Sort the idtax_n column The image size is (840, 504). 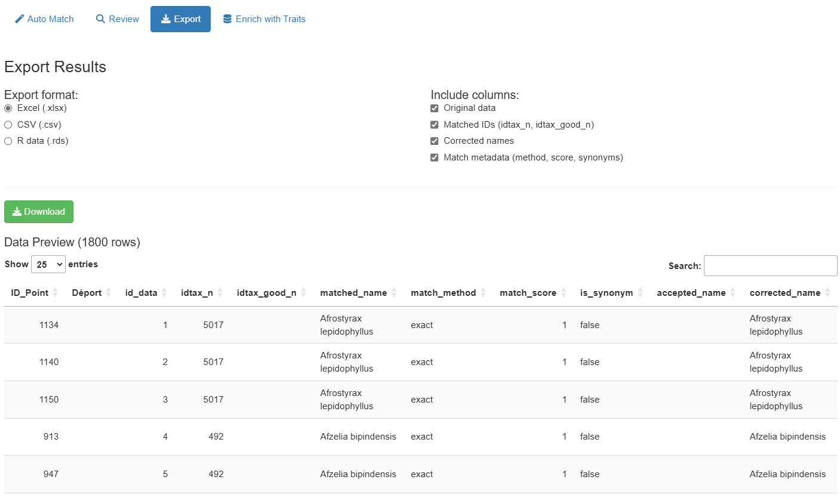220,292
